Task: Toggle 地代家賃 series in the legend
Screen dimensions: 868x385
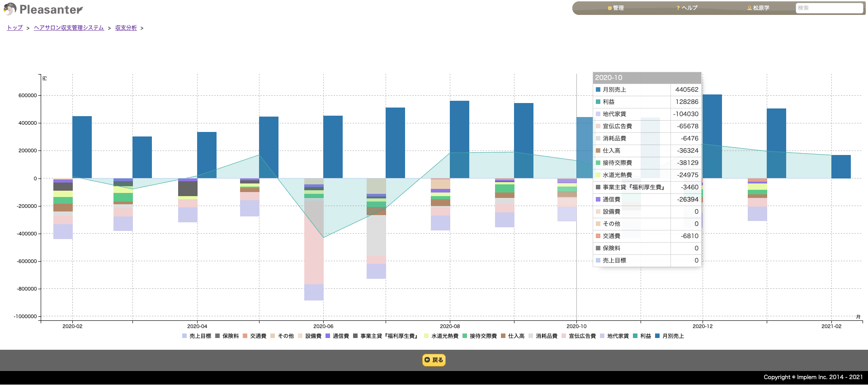Action: (x=614, y=336)
